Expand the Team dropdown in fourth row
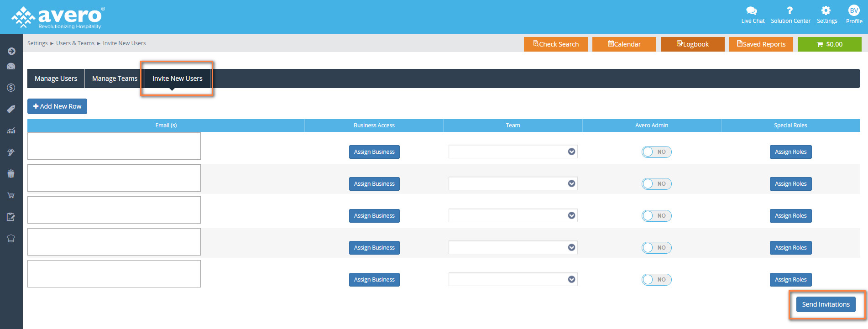Screen dimensions: 868x329 point(513,248)
